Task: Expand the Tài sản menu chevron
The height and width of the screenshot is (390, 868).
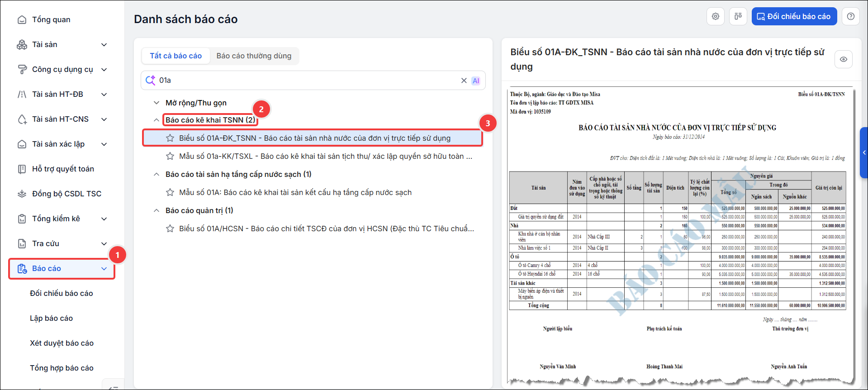Action: [x=104, y=45]
